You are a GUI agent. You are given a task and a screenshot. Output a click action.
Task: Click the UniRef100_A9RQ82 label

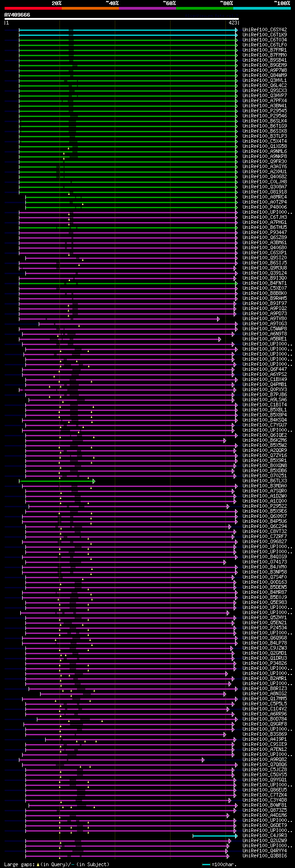click(265, 759)
